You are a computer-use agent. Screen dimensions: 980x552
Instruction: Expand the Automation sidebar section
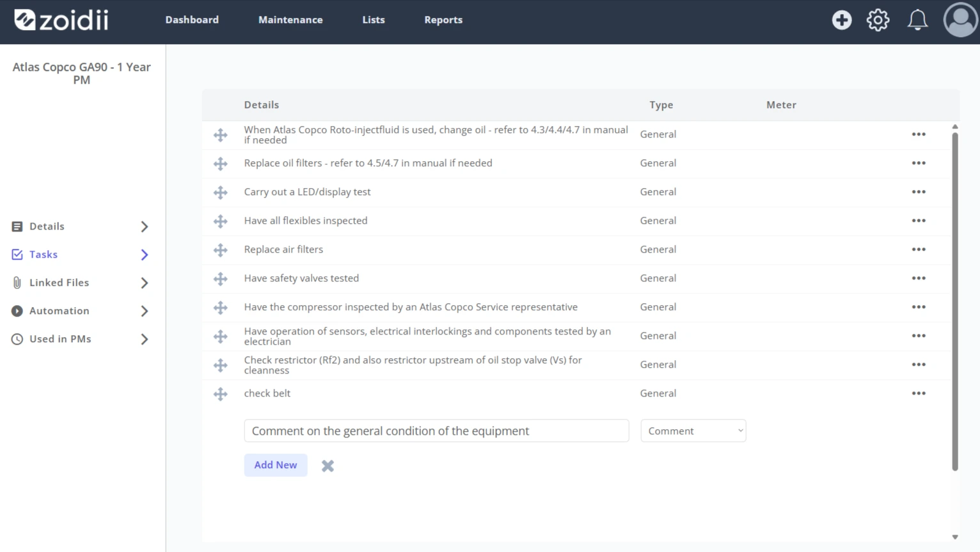[x=145, y=311]
